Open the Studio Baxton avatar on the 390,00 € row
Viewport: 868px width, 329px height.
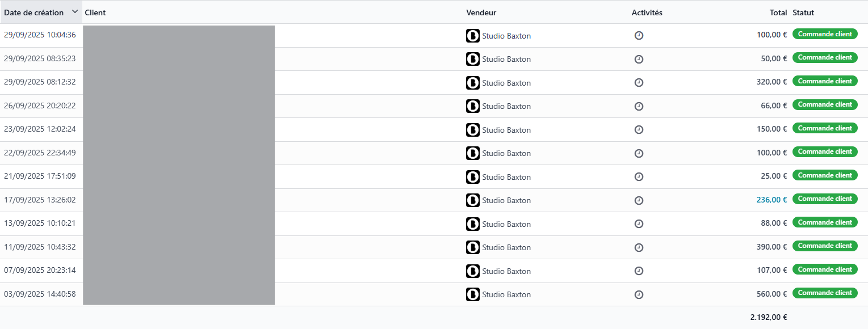[473, 247]
